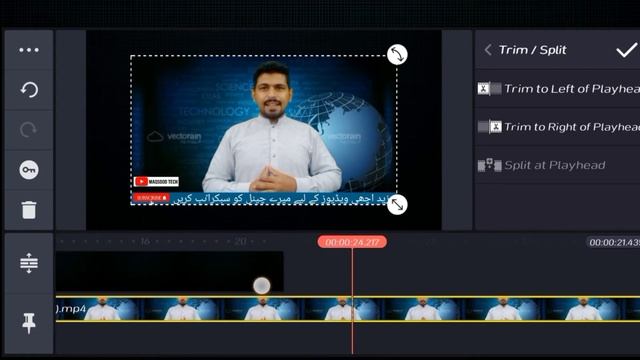Image resolution: width=640 pixels, height=360 pixels.
Task: Click the undo arrow icon
Action: (x=29, y=90)
